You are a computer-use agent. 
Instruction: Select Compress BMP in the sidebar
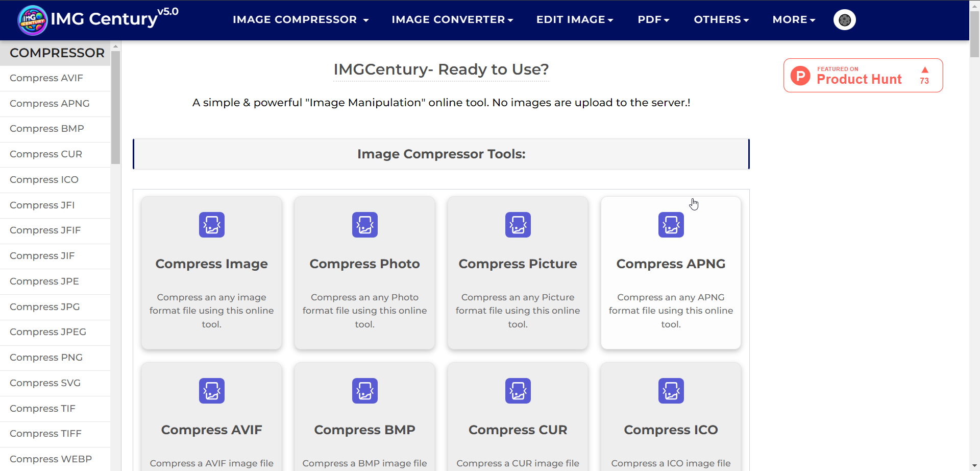tap(55, 129)
